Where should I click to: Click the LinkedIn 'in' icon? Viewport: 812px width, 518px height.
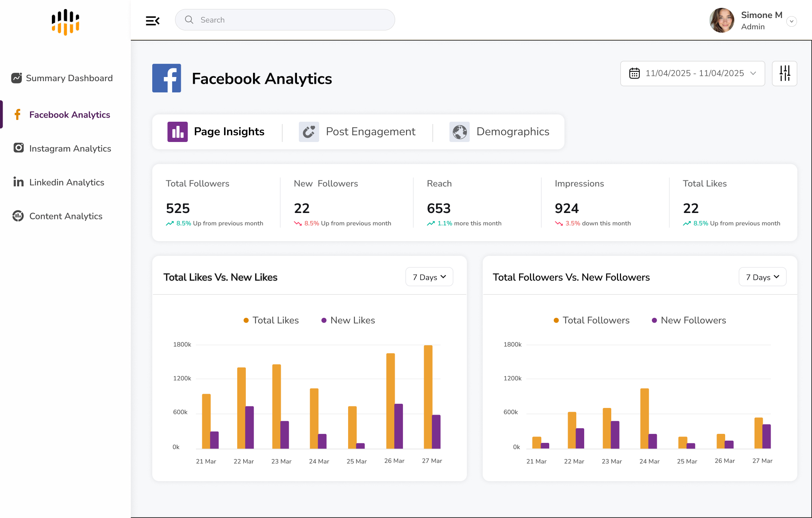(18, 182)
